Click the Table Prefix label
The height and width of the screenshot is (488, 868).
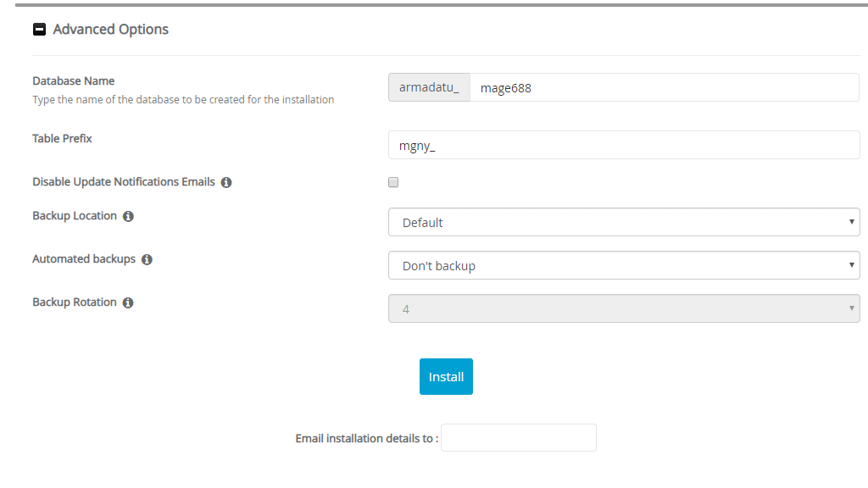pyautogui.click(x=62, y=138)
